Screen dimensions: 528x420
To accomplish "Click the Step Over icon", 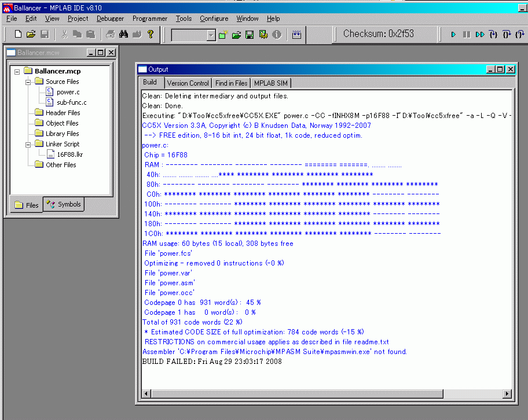I will pyautogui.click(x=507, y=34).
